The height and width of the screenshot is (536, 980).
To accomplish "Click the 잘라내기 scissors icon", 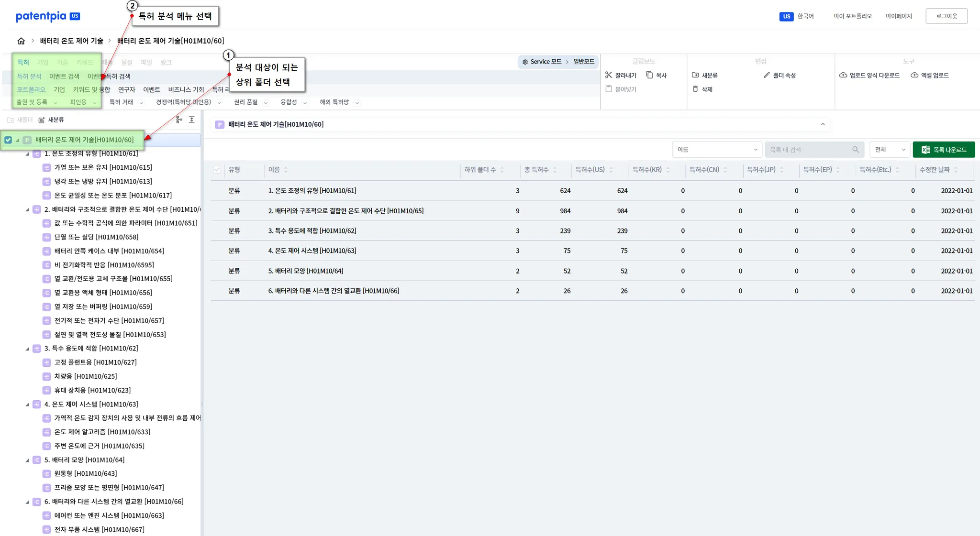I will coord(608,75).
